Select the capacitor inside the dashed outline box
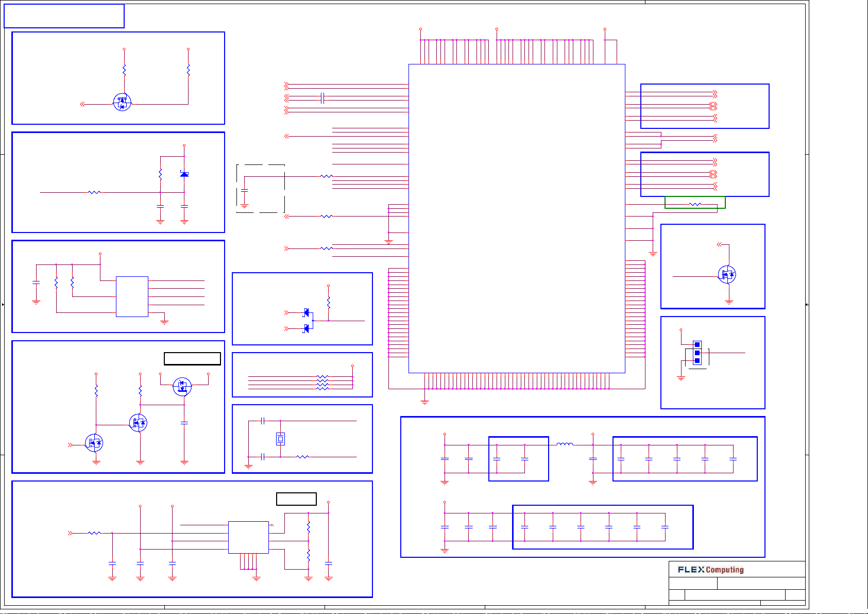Image resolution: width=868 pixels, height=614 pixels. click(244, 190)
